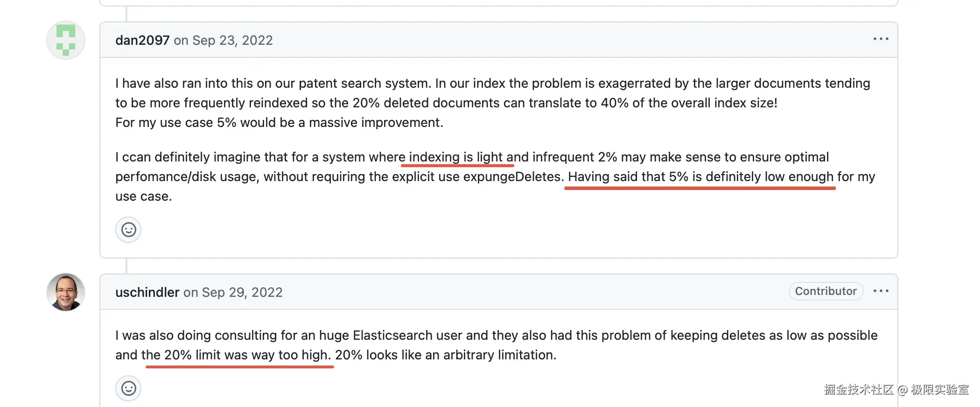This screenshot has width=980, height=407.
Task: Click the Sep 23, 2022 comment timestamp
Action: point(232,40)
